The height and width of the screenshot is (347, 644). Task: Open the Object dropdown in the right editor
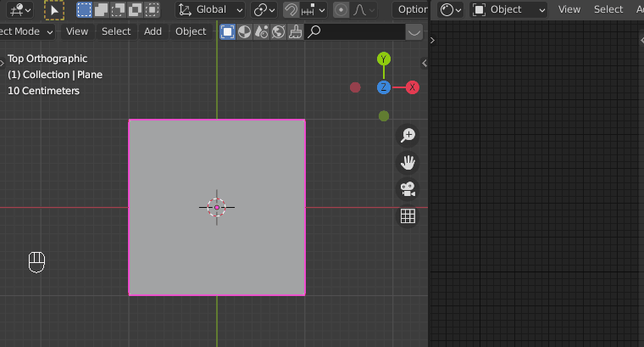click(x=509, y=10)
